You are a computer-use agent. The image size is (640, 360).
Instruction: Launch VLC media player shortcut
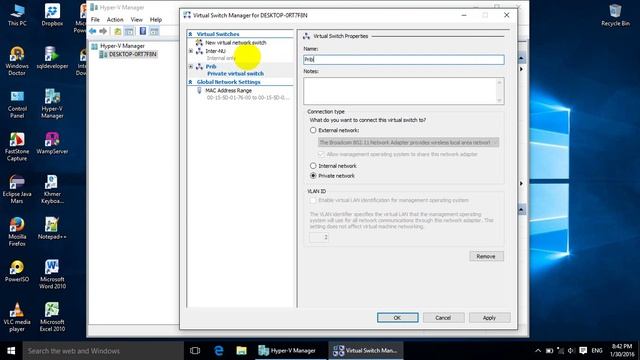tap(17, 318)
